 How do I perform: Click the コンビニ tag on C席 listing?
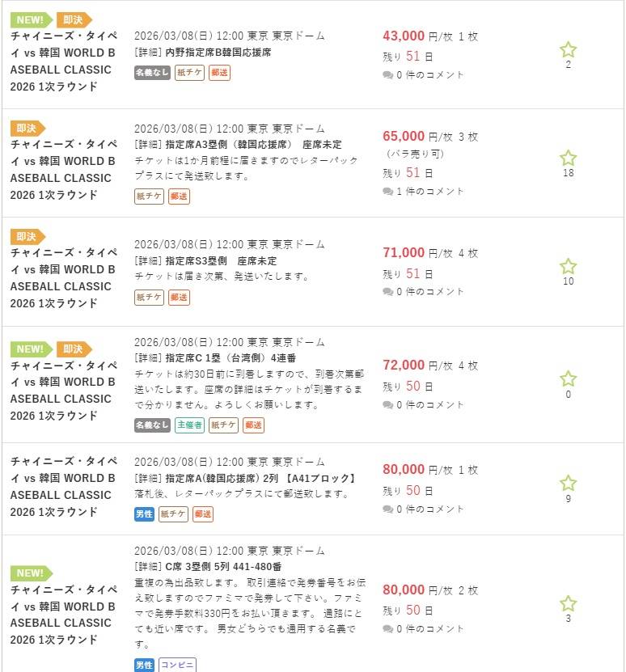[177, 665]
